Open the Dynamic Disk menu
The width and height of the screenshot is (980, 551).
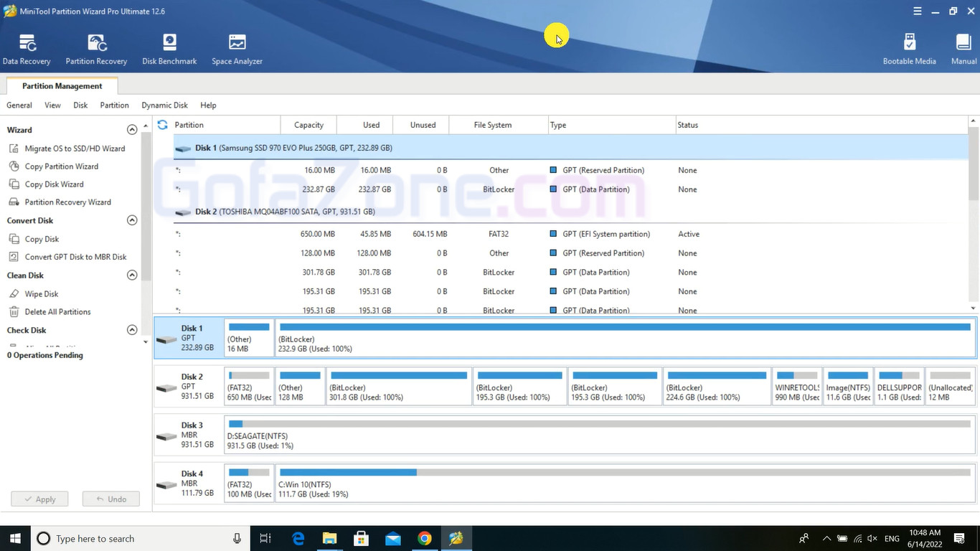(x=164, y=105)
